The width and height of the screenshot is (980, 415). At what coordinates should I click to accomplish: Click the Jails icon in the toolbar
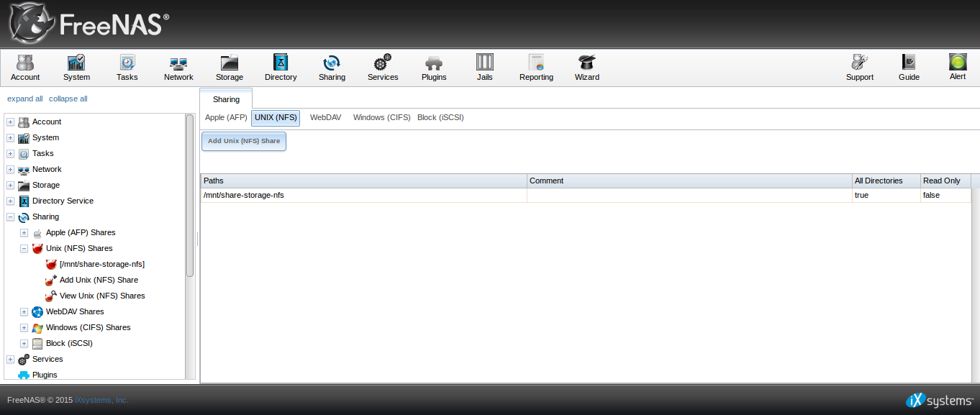click(484, 67)
